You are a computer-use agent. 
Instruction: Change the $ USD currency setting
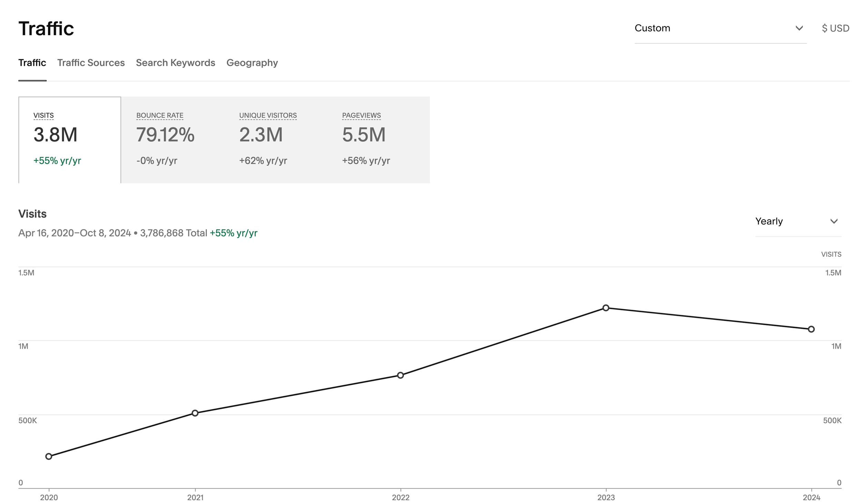pos(835,28)
